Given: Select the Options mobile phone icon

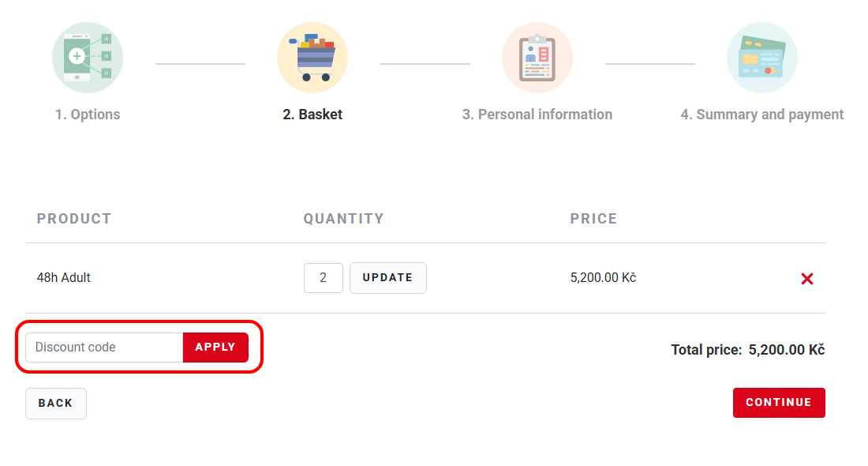Looking at the screenshot, I should 87,57.
